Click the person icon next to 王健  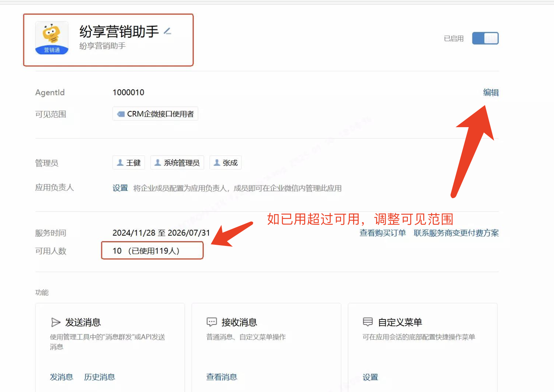coord(120,162)
